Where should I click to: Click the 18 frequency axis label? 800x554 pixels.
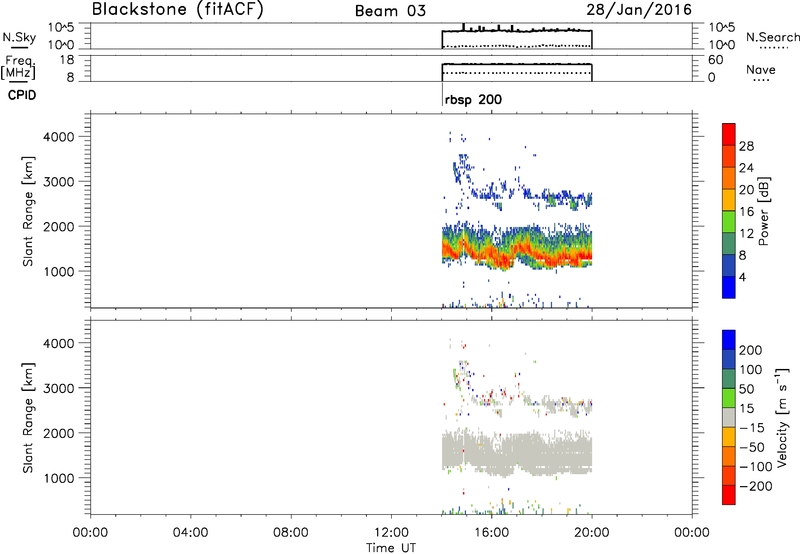click(67, 60)
